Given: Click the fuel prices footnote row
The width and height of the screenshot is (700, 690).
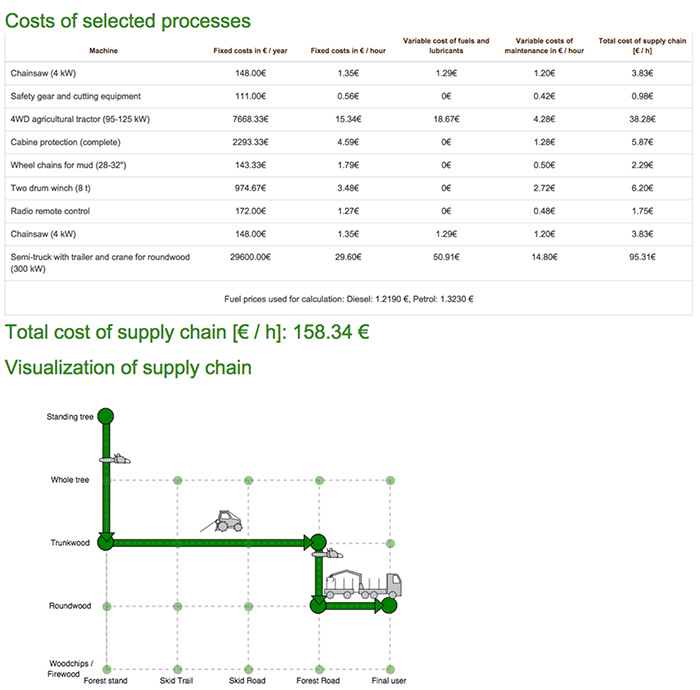Looking at the screenshot, I should click(x=348, y=298).
